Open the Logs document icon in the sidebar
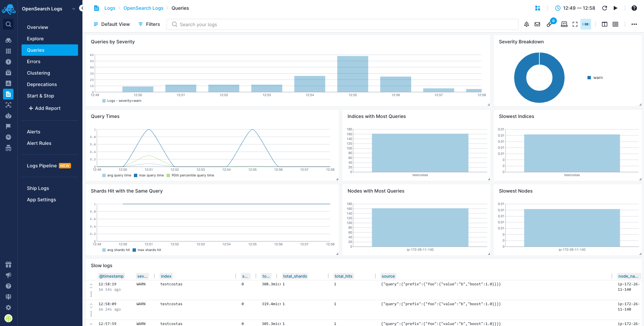The width and height of the screenshot is (644, 326). click(x=8, y=94)
